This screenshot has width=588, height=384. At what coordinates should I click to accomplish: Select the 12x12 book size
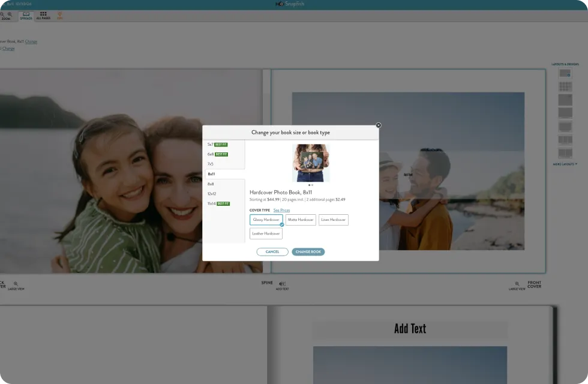pyautogui.click(x=212, y=194)
